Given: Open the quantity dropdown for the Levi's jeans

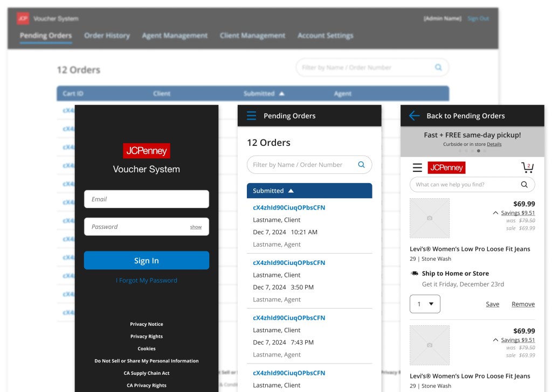Looking at the screenshot, I should coord(425,304).
